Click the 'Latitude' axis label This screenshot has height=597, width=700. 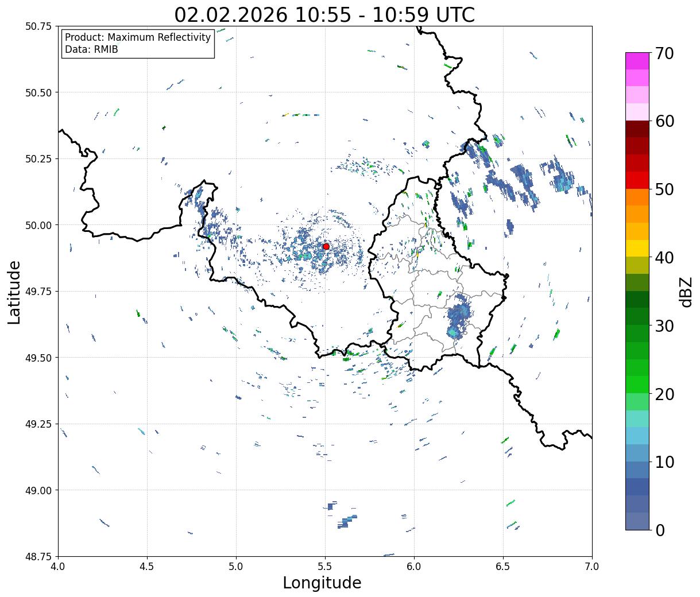click(x=14, y=292)
